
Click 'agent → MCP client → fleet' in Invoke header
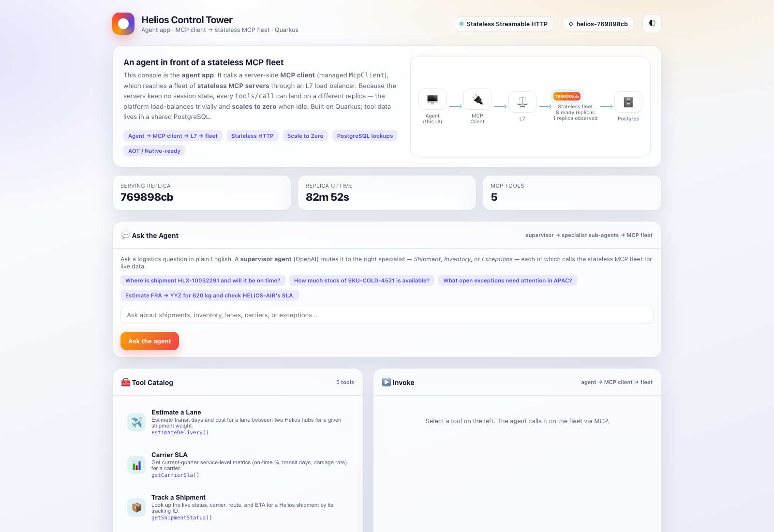pyautogui.click(x=616, y=382)
